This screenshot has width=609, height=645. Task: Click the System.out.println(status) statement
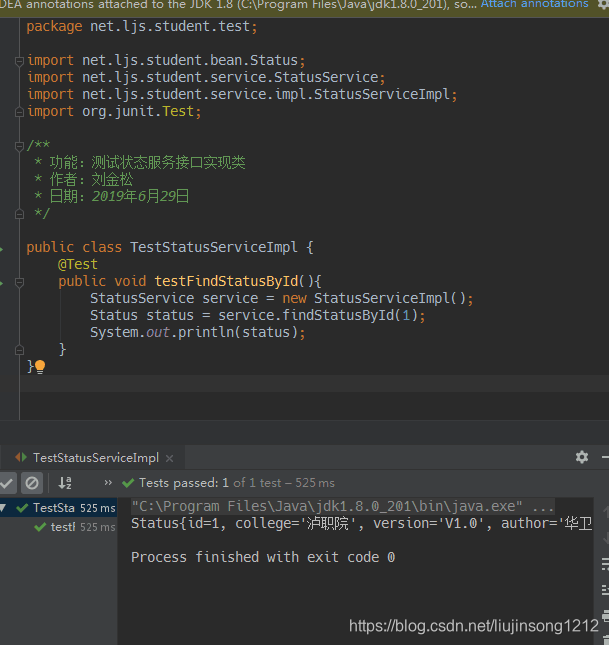click(x=198, y=332)
